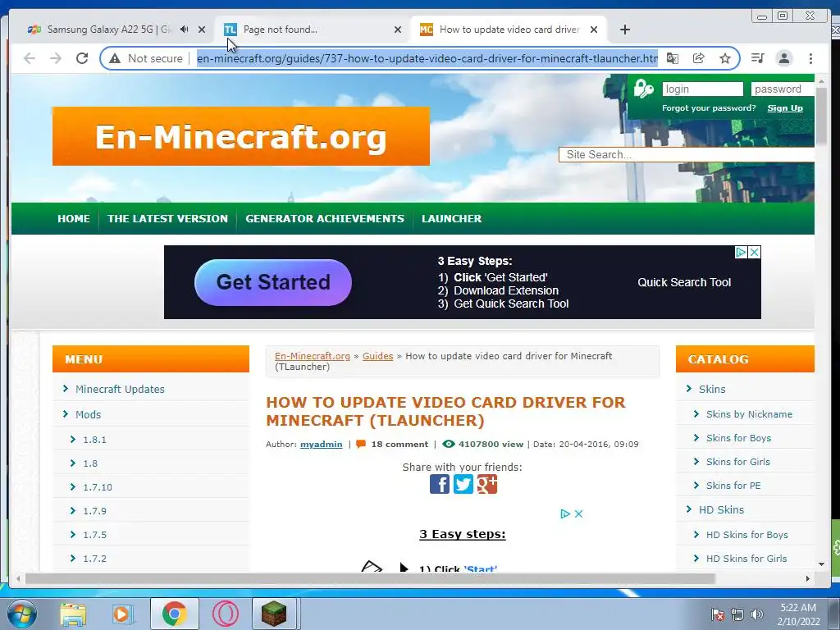Share on Google Plus icon

point(487,484)
